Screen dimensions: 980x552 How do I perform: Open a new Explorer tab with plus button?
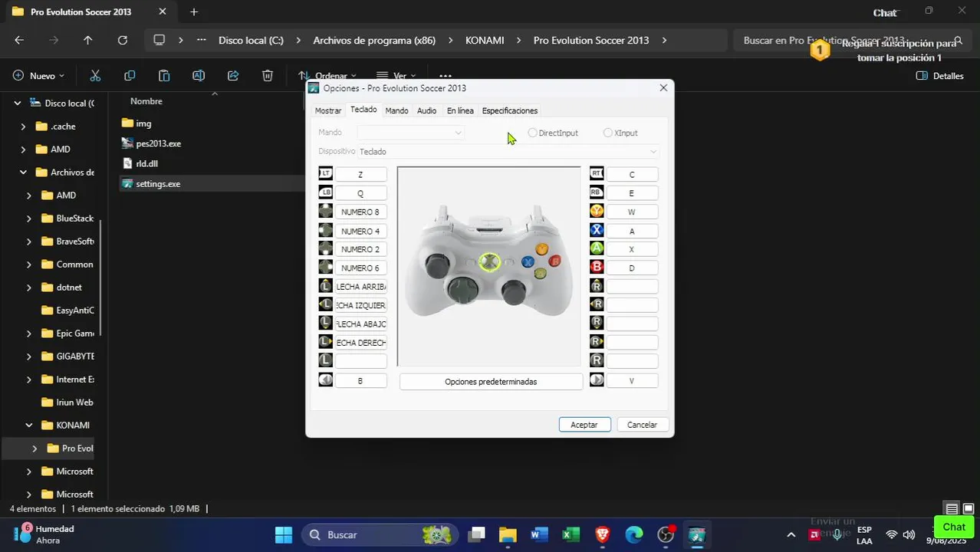194,12
